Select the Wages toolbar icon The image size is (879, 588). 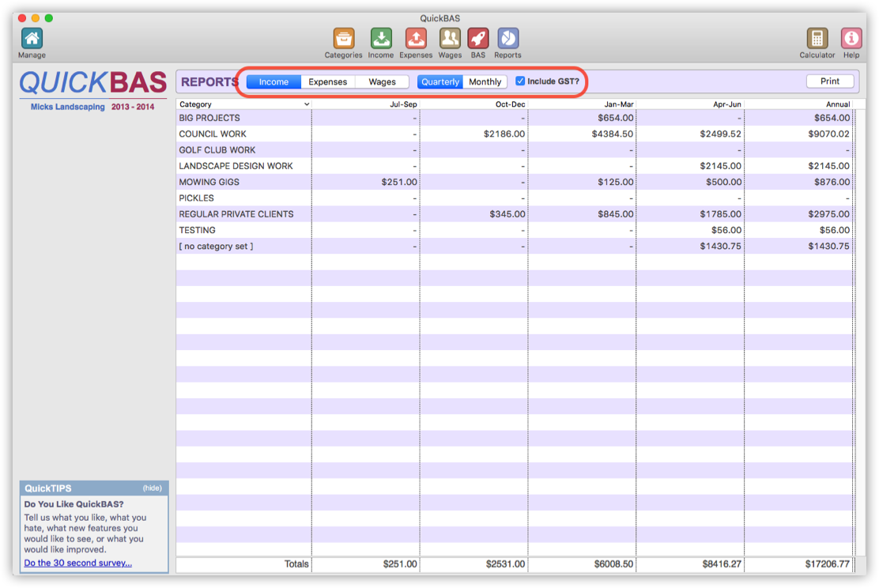click(x=449, y=37)
